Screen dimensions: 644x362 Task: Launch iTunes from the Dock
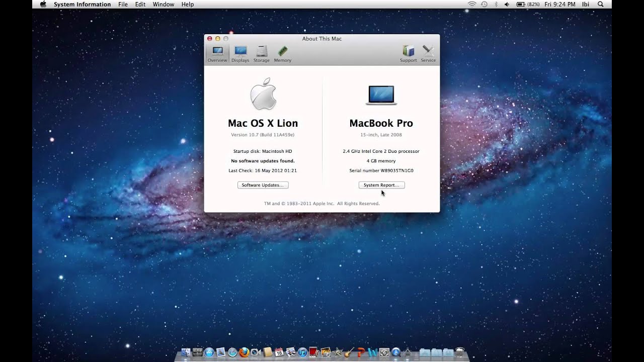click(x=302, y=352)
